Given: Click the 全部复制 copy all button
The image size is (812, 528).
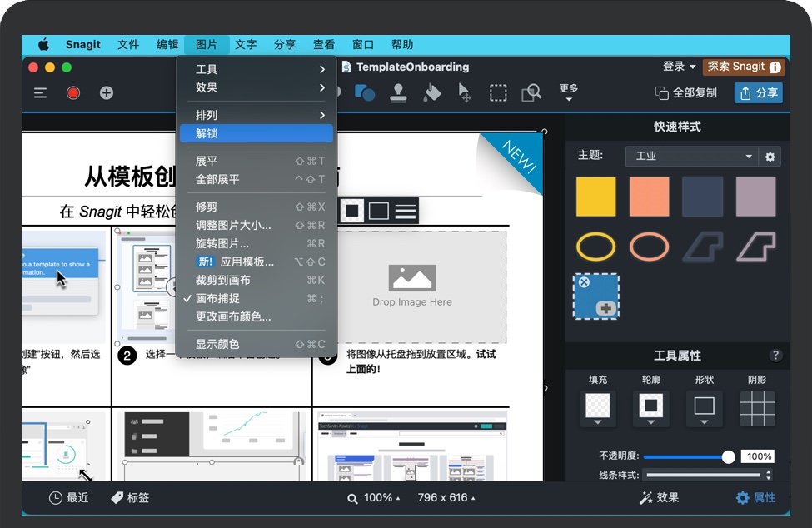Looking at the screenshot, I should pyautogui.click(x=685, y=93).
